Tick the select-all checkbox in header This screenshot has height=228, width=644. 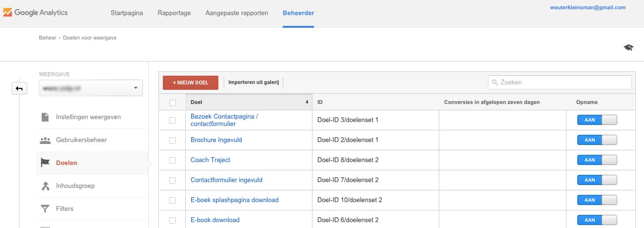coord(172,103)
